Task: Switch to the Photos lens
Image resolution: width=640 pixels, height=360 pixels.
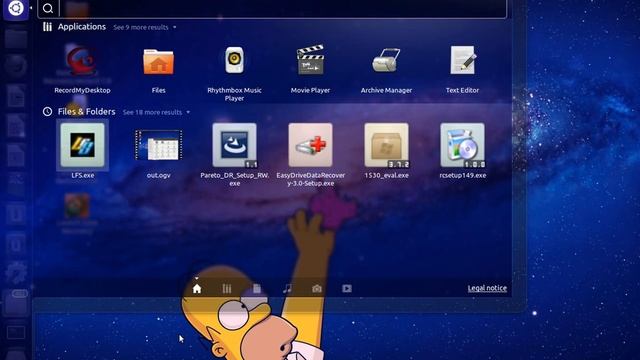Action: point(317,289)
